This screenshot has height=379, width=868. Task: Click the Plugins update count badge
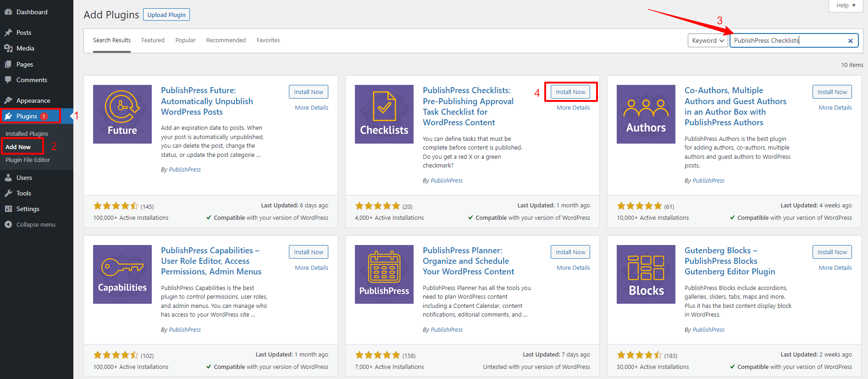click(x=44, y=117)
